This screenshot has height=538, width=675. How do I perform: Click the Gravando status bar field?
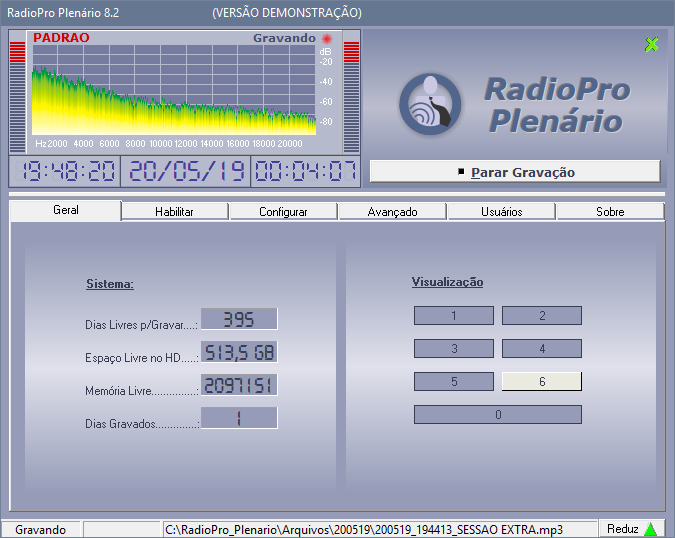coord(40,529)
